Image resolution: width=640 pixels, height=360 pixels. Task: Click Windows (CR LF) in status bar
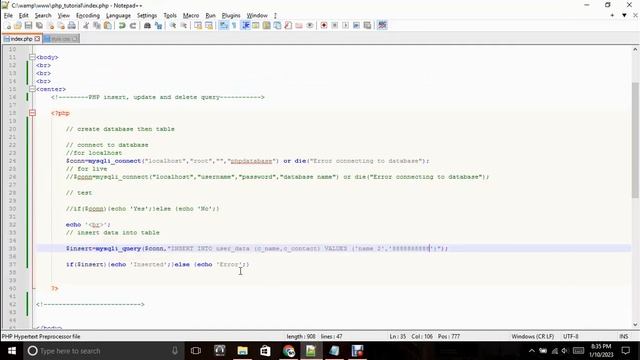click(532, 337)
